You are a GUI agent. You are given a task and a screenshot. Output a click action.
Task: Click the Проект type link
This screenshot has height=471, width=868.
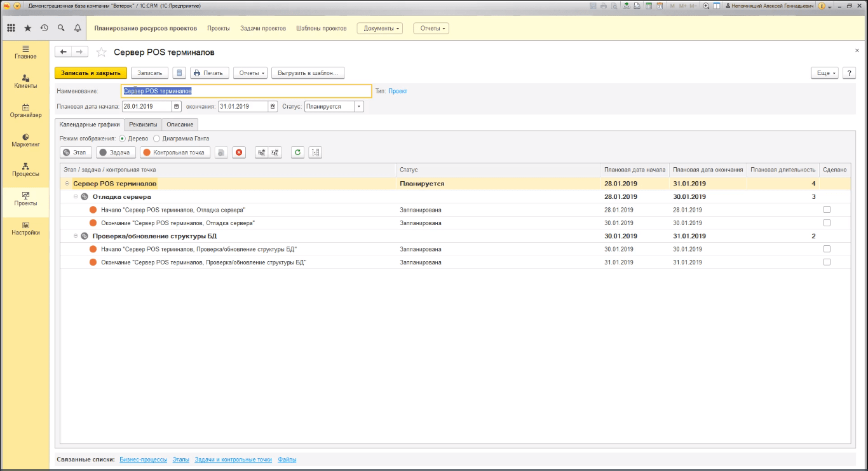398,91
